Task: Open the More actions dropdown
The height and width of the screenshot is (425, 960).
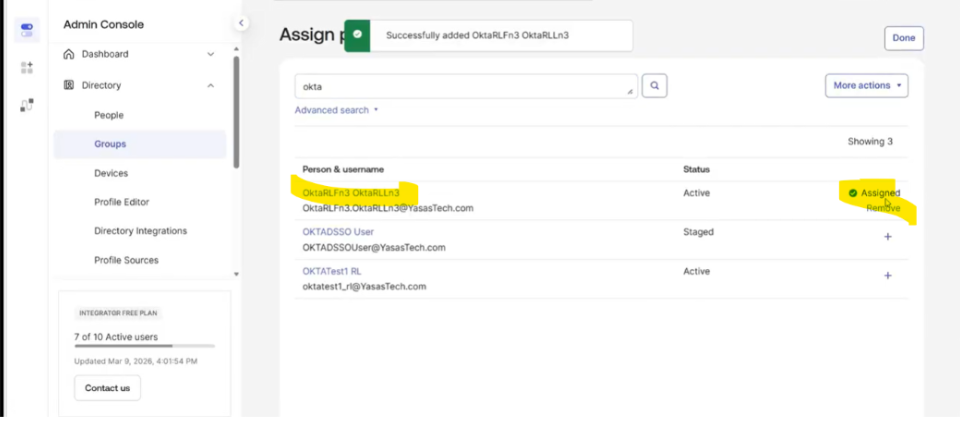Action: (x=866, y=86)
